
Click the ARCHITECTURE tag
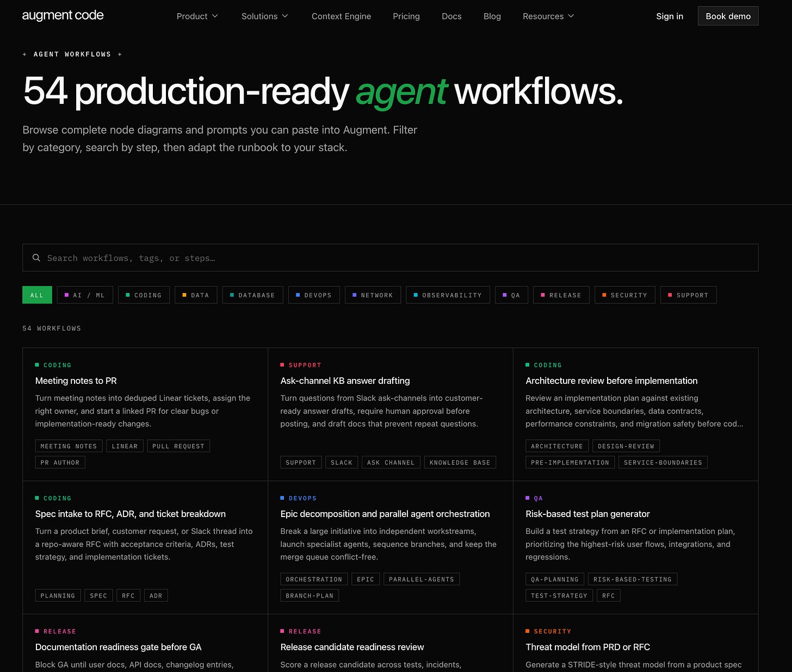point(557,446)
